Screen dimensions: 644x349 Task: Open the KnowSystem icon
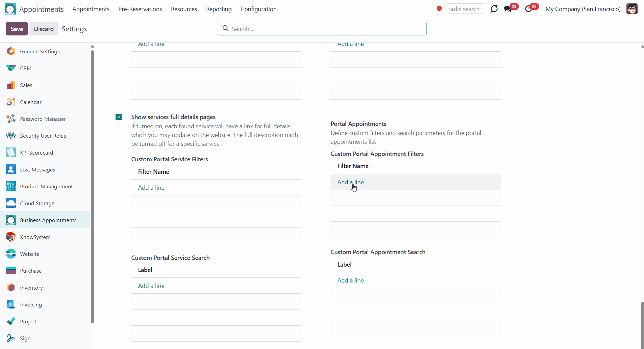tap(11, 237)
